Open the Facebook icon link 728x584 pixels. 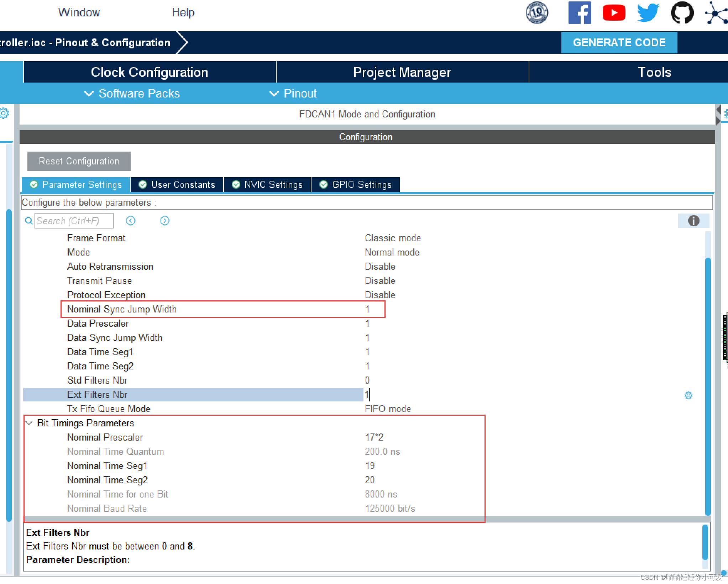(579, 13)
